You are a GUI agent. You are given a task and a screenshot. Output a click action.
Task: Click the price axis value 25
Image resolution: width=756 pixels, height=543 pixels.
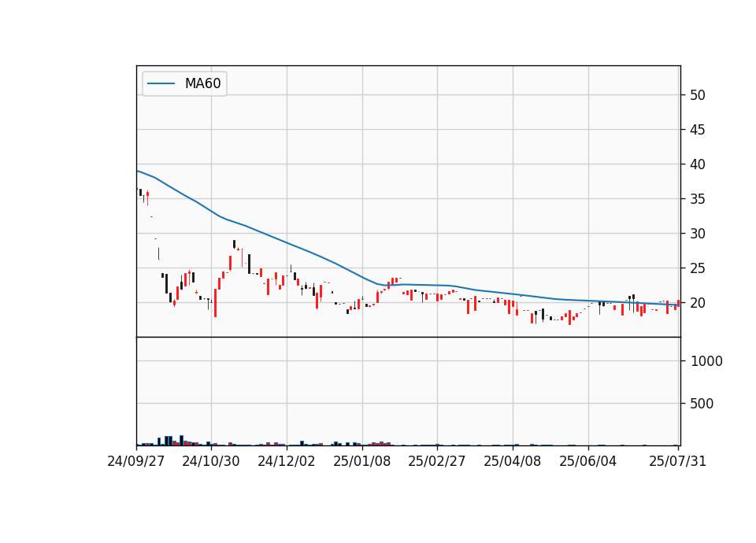(697, 268)
